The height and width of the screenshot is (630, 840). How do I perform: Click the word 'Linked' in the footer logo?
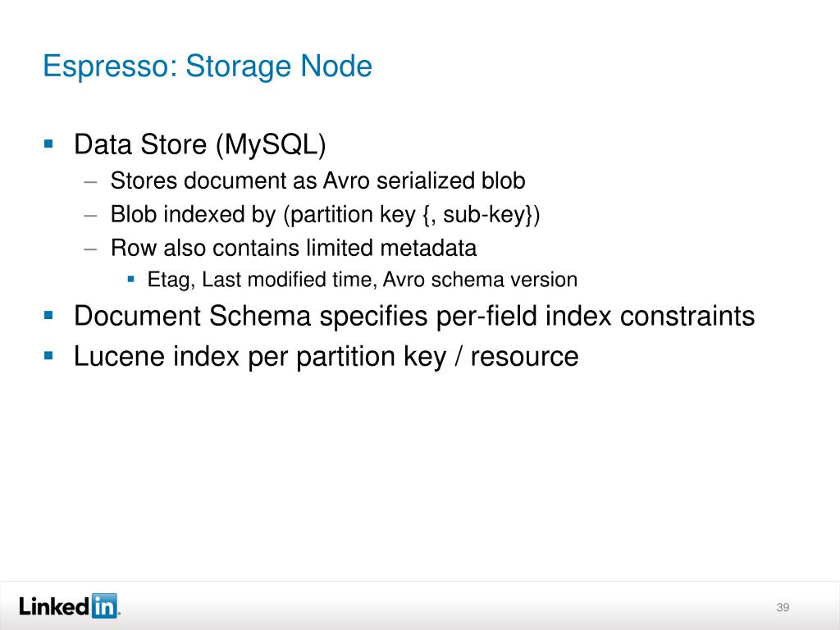point(54,606)
